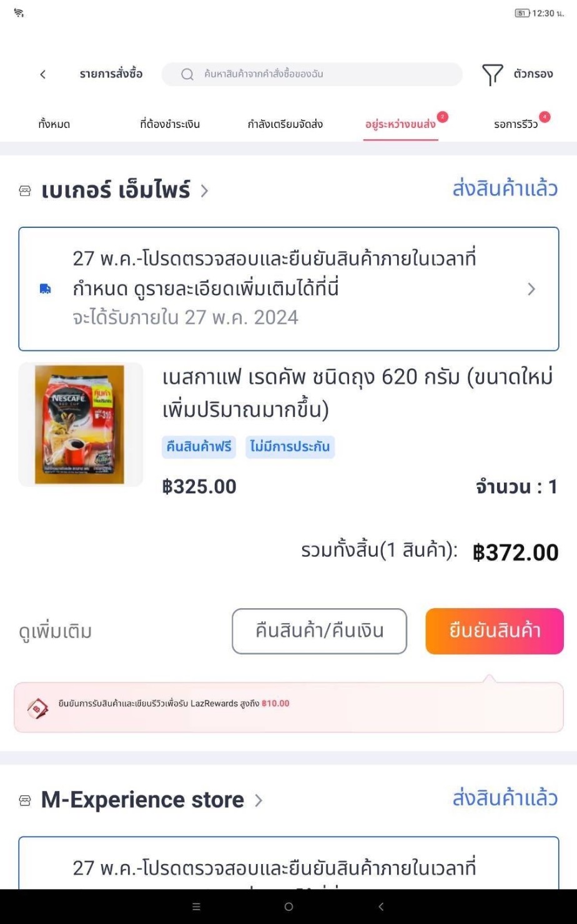The height and width of the screenshot is (924, 577).
Task: Open the ตัวกรอง filter funnel icon
Action: tap(492, 75)
